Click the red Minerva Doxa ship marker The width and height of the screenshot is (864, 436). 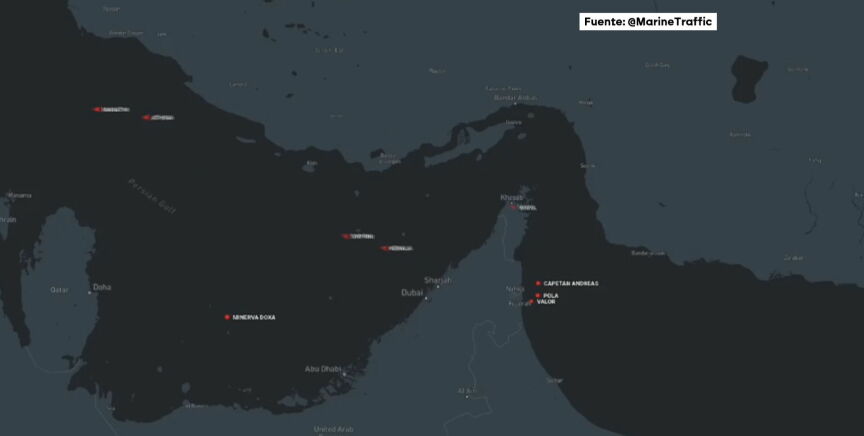227,317
